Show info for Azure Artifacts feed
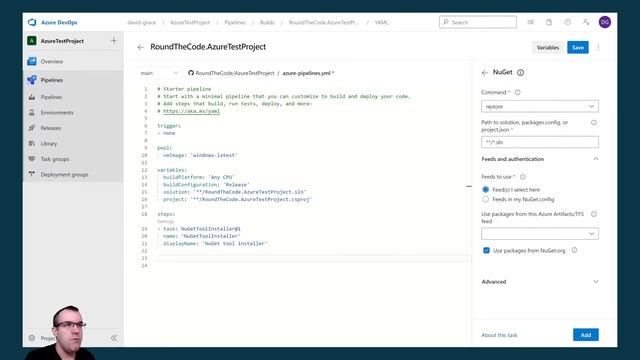This screenshot has width=640, height=360. [594, 214]
